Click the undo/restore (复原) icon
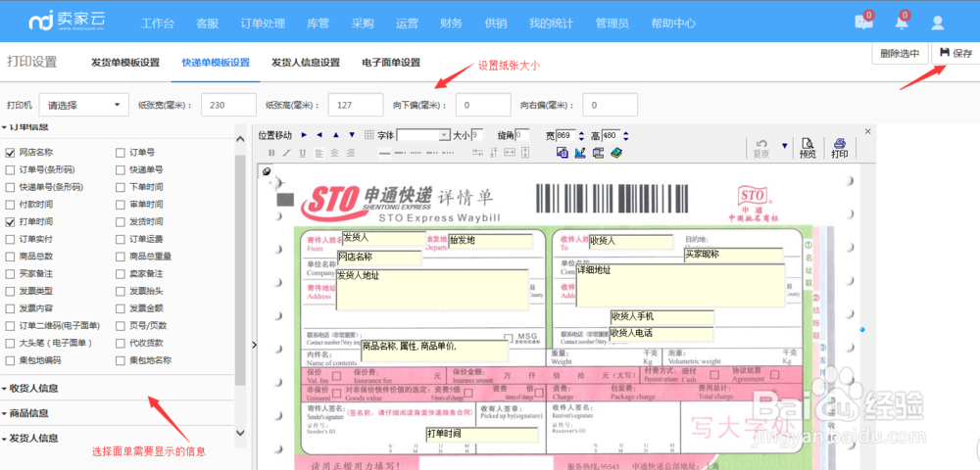980x470 pixels. tap(761, 149)
